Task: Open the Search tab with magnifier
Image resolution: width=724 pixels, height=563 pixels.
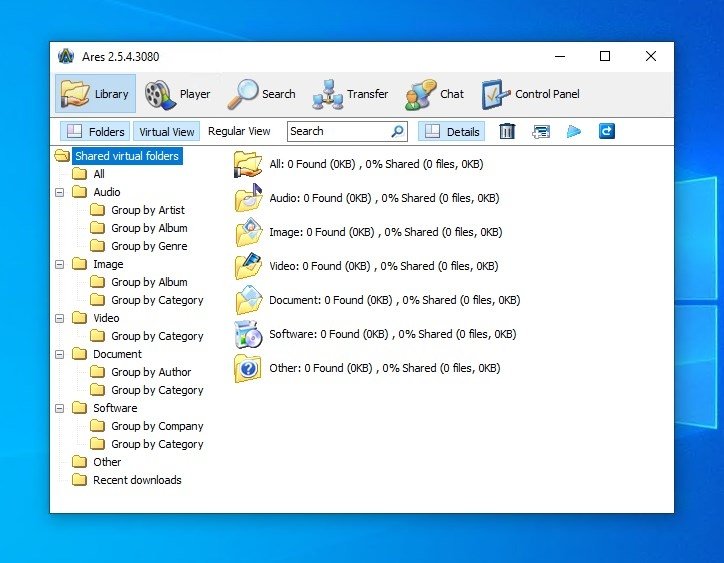Action: point(261,94)
